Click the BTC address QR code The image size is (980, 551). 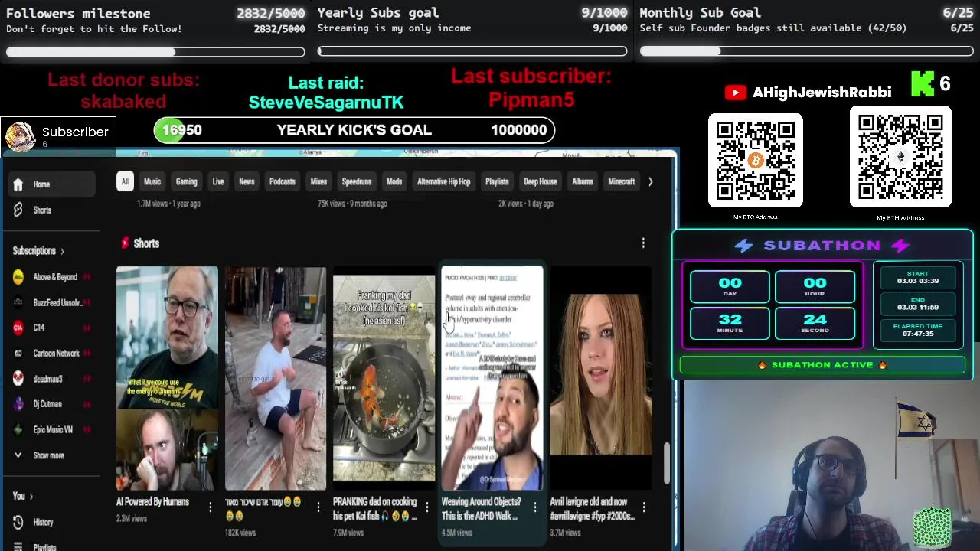tap(755, 160)
